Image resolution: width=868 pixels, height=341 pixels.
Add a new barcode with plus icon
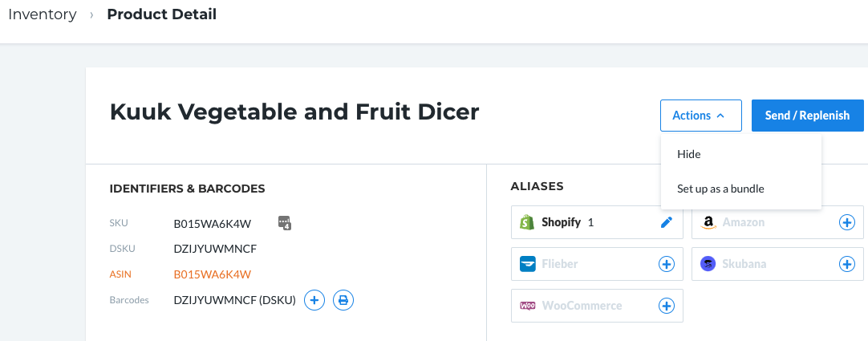click(314, 300)
